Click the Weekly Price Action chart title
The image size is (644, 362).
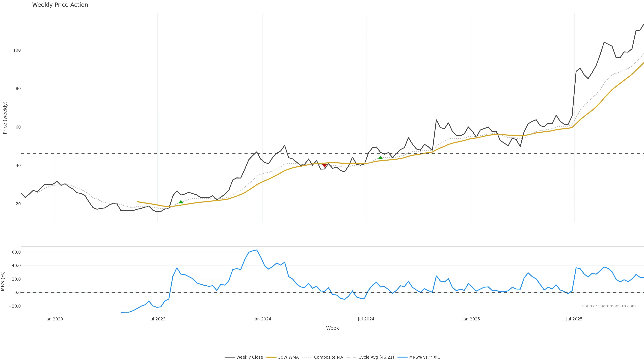point(60,5)
